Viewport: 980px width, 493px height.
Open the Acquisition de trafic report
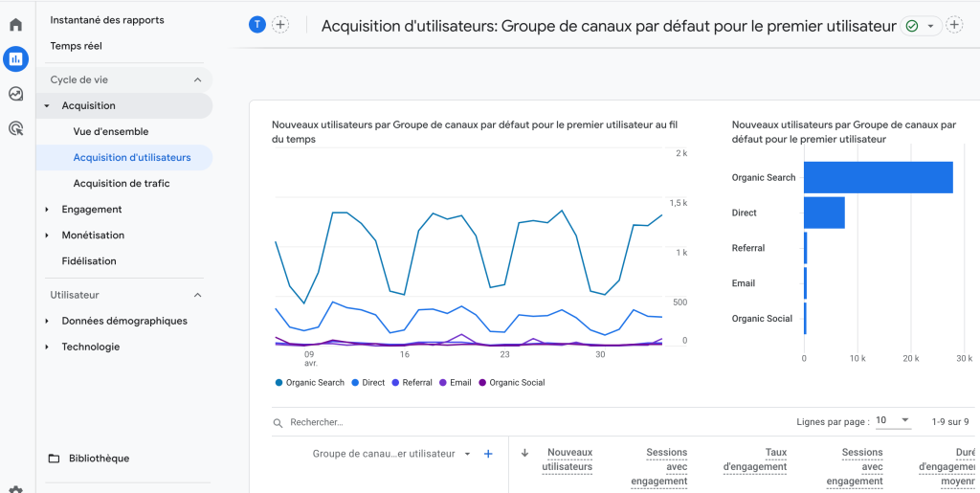(122, 184)
